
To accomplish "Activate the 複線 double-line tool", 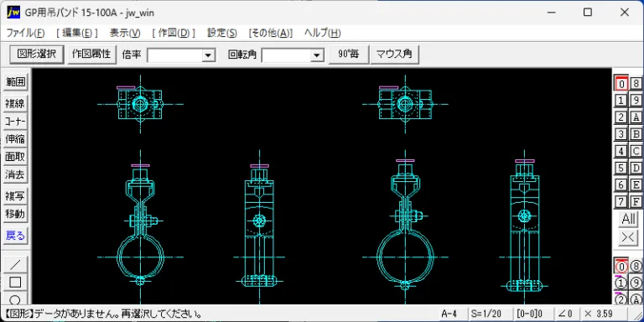I will coord(15,104).
